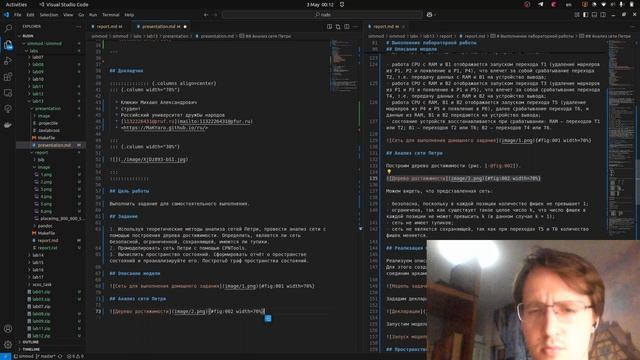640x360 pixels.
Task: Click the VS Code logo in title bar
Action: pos(6,15)
